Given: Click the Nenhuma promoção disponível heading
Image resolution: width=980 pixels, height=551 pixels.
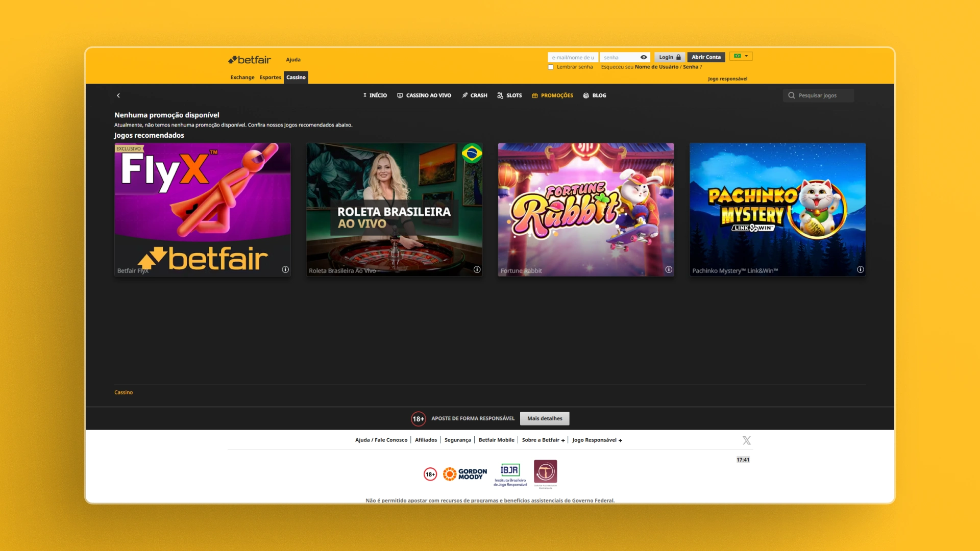Looking at the screenshot, I should [x=167, y=115].
